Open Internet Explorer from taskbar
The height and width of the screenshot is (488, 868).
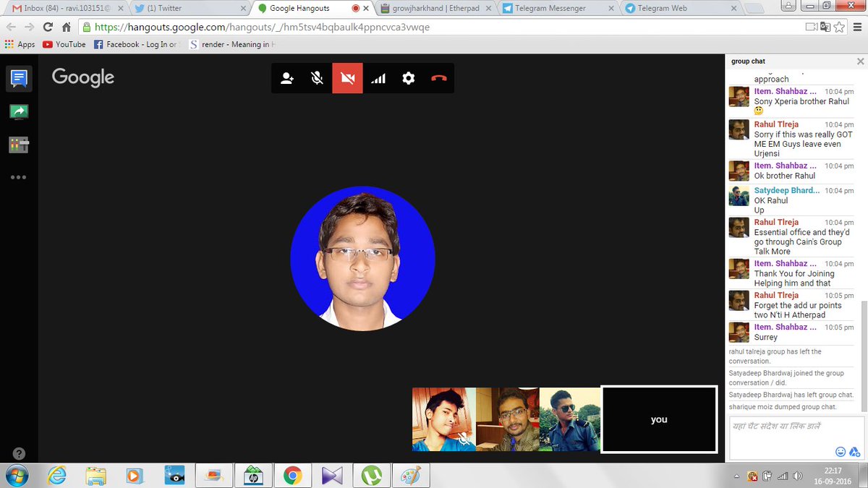[57, 475]
